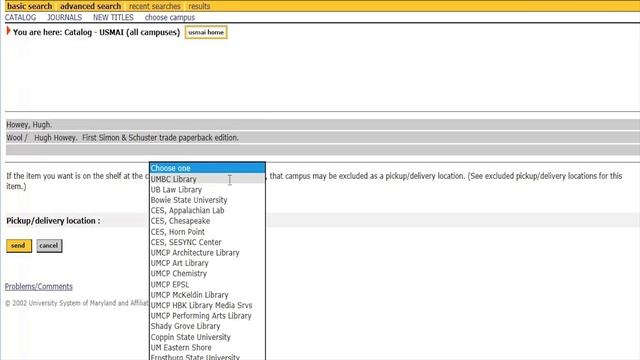The image size is (640, 360).
Task: Pick UMCP Chemistry from dropdown
Action: 207,274
